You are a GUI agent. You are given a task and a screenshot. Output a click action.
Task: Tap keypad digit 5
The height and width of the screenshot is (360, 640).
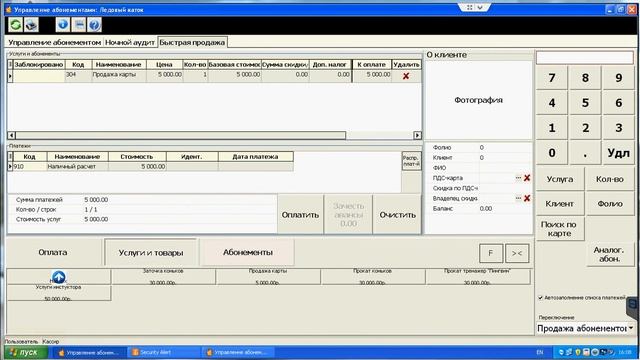tap(585, 102)
